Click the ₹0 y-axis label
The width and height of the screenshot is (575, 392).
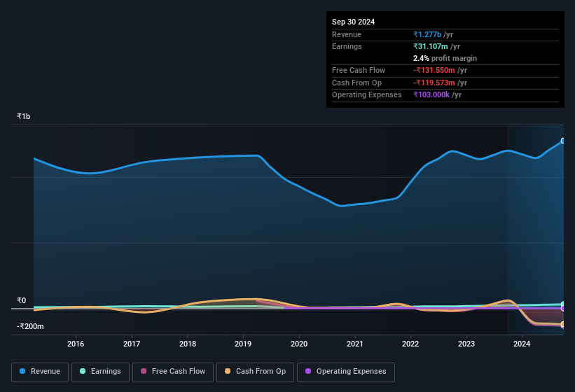point(21,300)
